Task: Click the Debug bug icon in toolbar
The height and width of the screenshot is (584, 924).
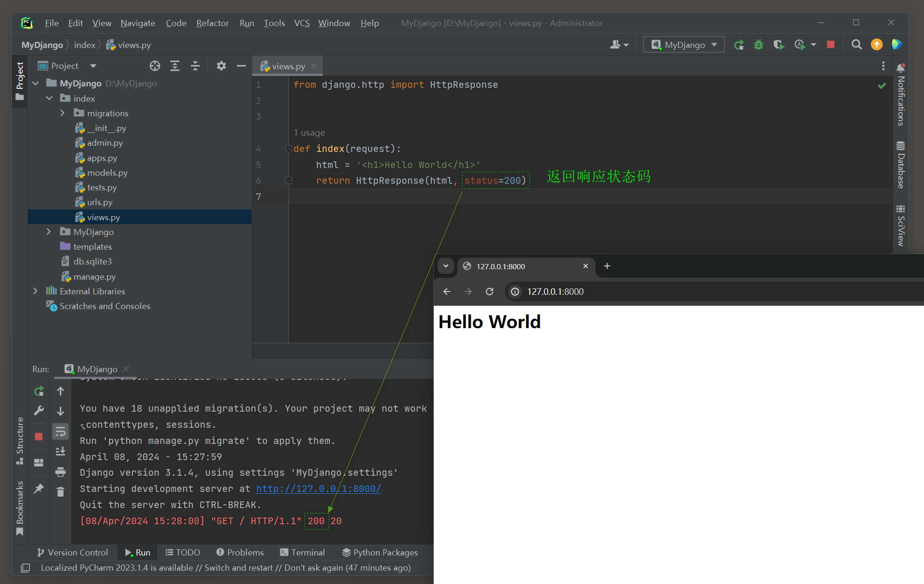Action: point(759,45)
